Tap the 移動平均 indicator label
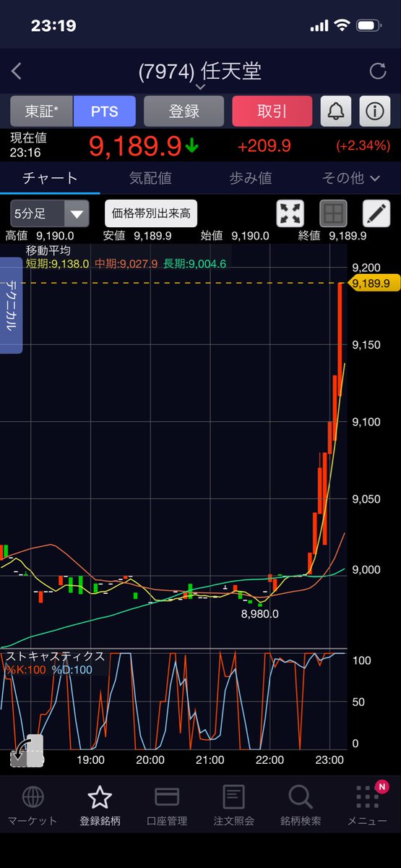401x868 pixels. point(47,250)
